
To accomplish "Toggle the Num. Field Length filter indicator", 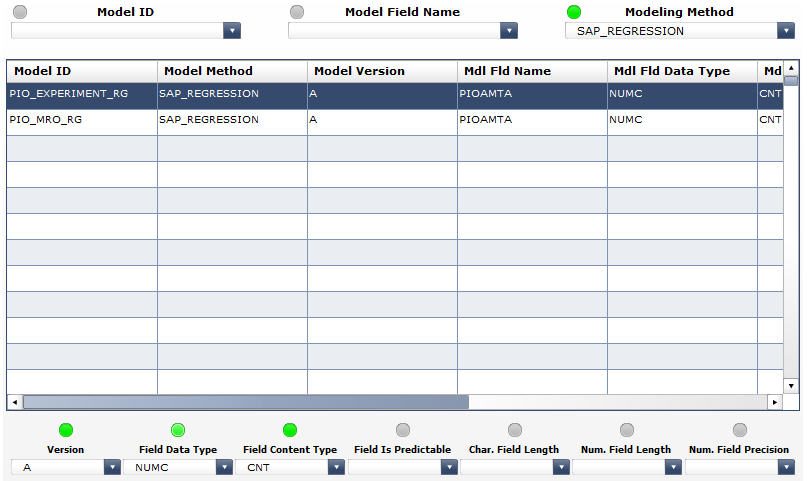I will tap(627, 430).
